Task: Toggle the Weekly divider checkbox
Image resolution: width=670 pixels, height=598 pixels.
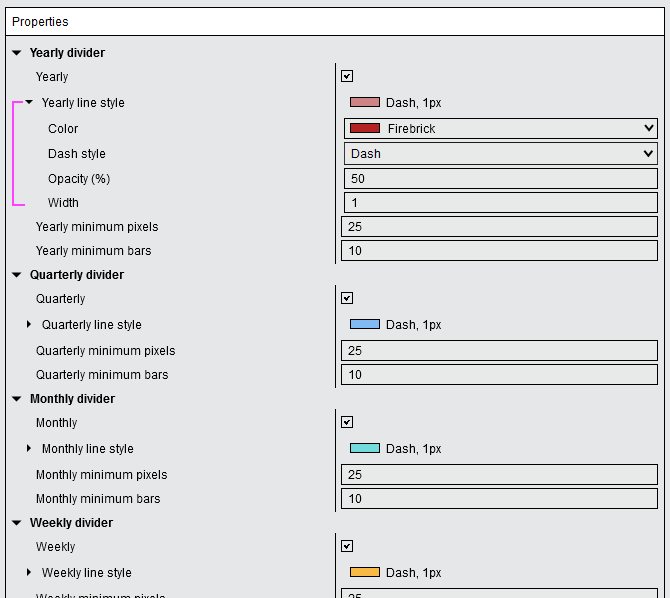Action: click(x=347, y=546)
